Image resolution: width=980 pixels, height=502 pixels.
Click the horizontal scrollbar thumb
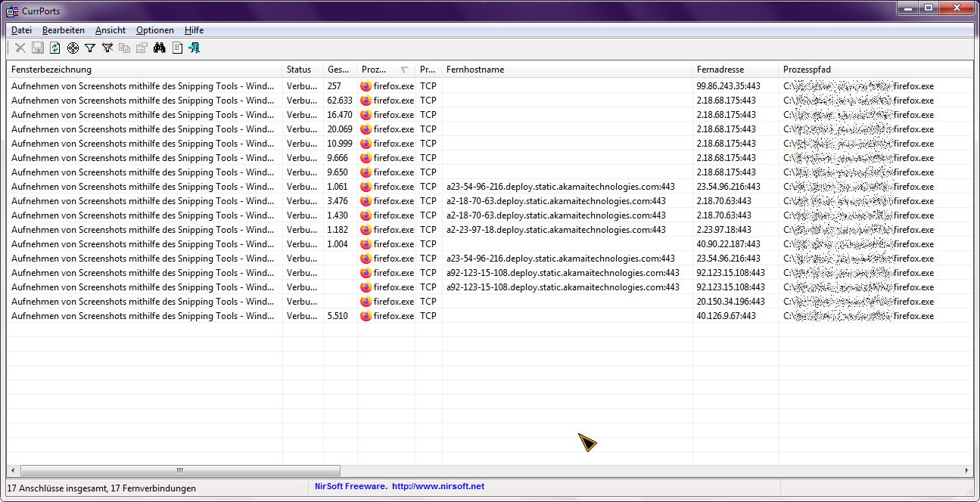pos(179,470)
